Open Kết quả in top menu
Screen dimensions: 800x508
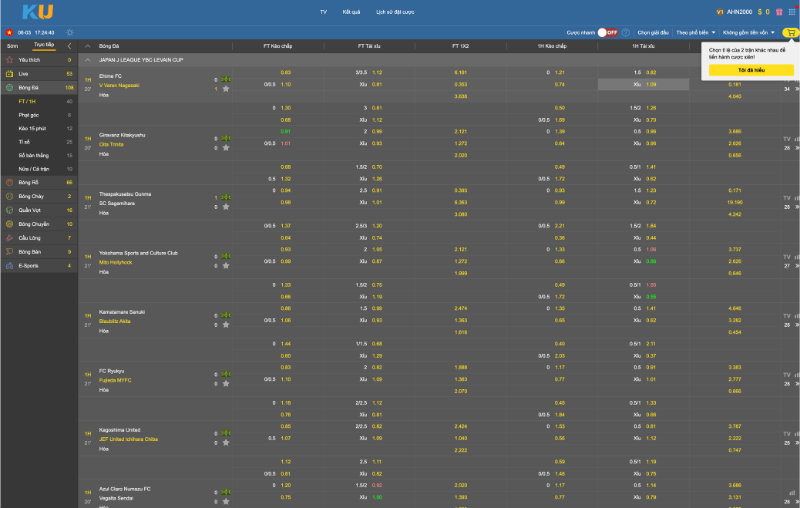(351, 12)
